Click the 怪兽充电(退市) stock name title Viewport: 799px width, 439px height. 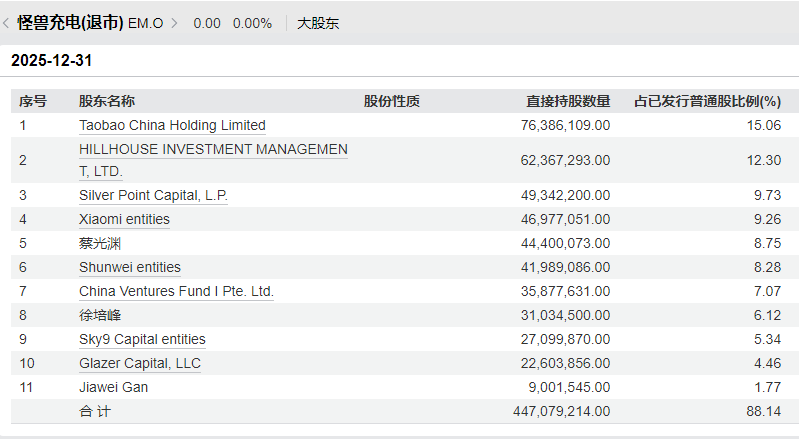[70, 23]
